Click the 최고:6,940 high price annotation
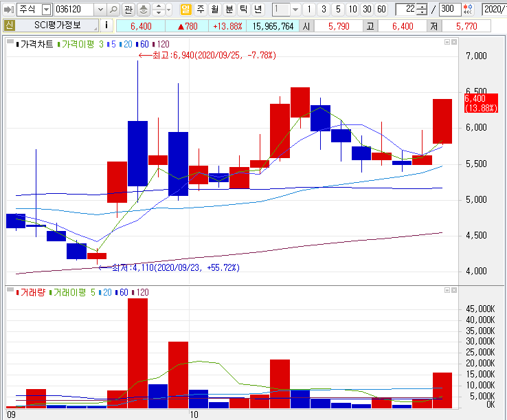The image size is (507, 420). coord(207,55)
